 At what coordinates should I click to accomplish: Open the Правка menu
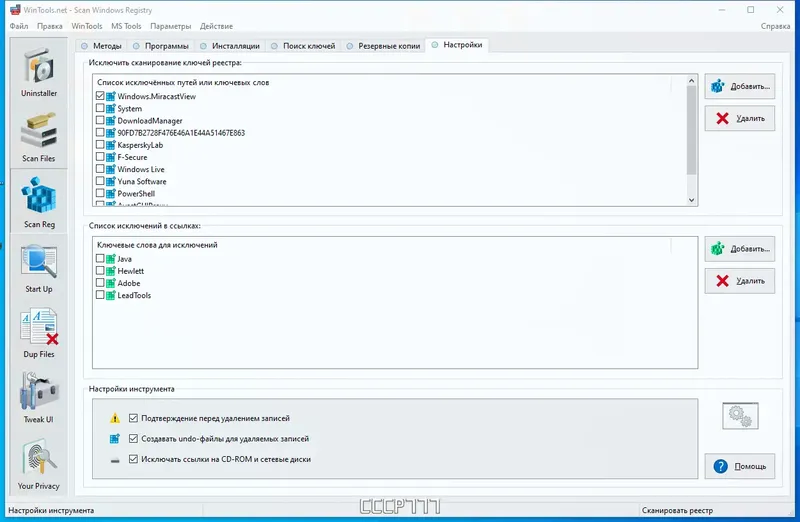[49, 26]
